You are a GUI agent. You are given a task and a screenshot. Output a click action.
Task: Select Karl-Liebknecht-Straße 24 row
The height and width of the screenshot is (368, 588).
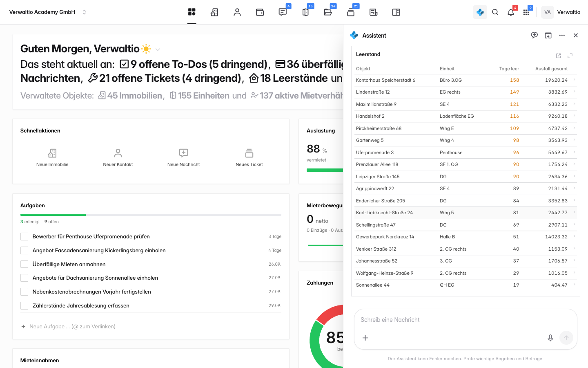coord(465,213)
